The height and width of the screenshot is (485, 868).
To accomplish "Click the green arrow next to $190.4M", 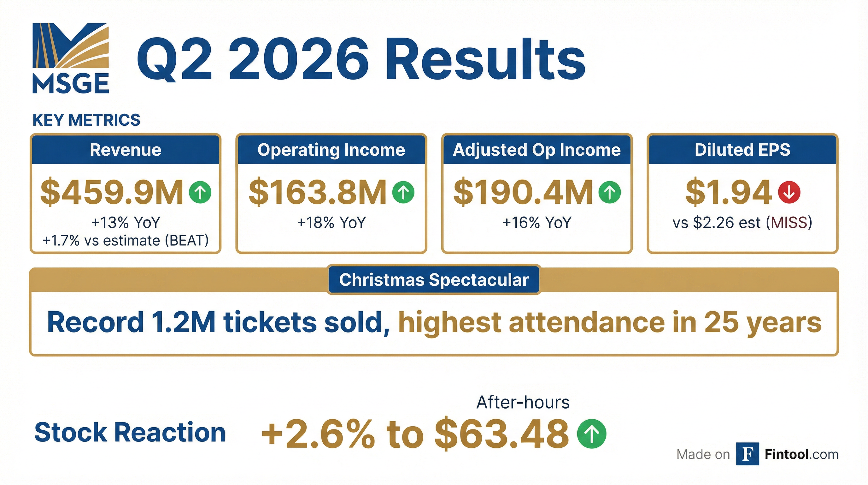I will (609, 192).
